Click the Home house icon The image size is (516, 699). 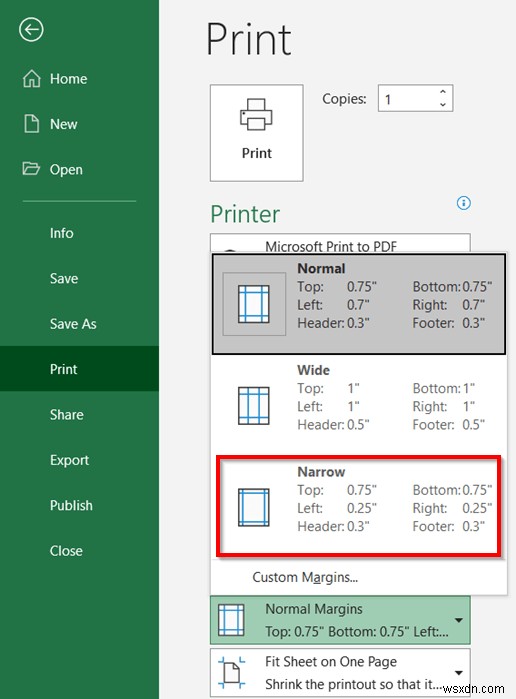point(32,78)
